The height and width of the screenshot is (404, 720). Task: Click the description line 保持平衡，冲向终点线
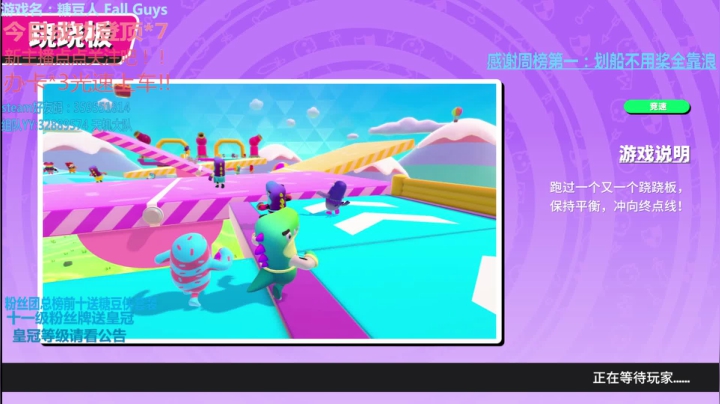616,206
